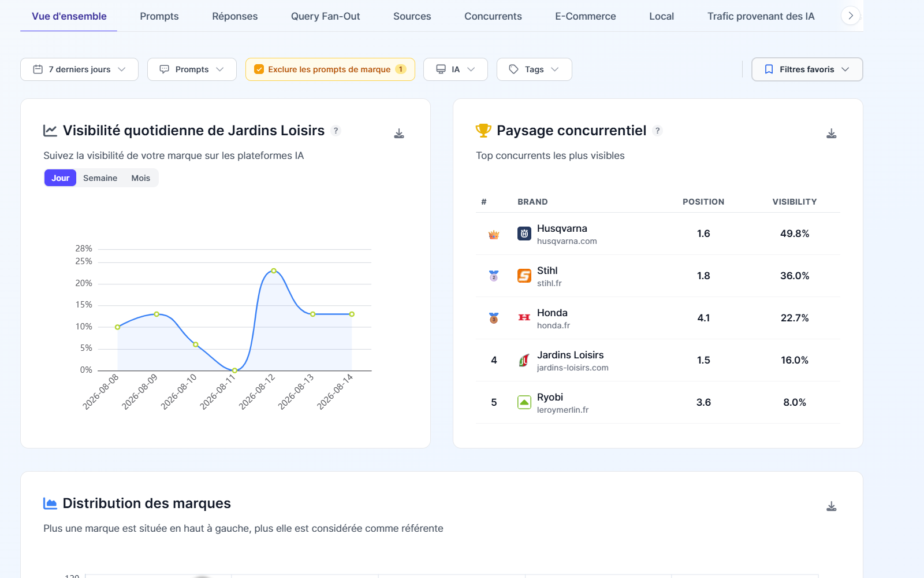Screen dimensions: 924x578
Task: Download the daily visibility chart
Action: (399, 134)
